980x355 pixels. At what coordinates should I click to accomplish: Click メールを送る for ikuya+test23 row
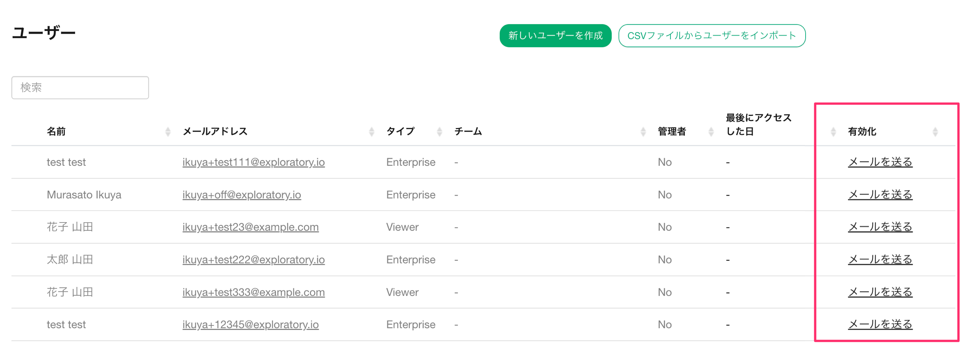pos(880,227)
